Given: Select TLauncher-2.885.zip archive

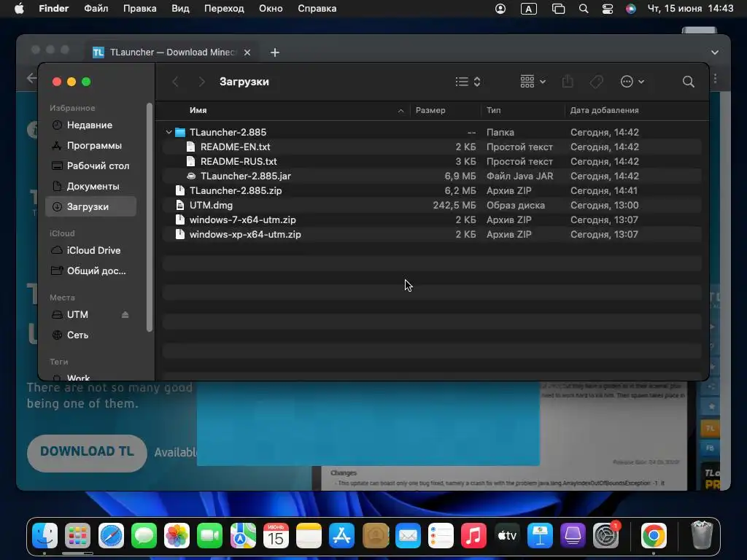Looking at the screenshot, I should coord(432,190).
